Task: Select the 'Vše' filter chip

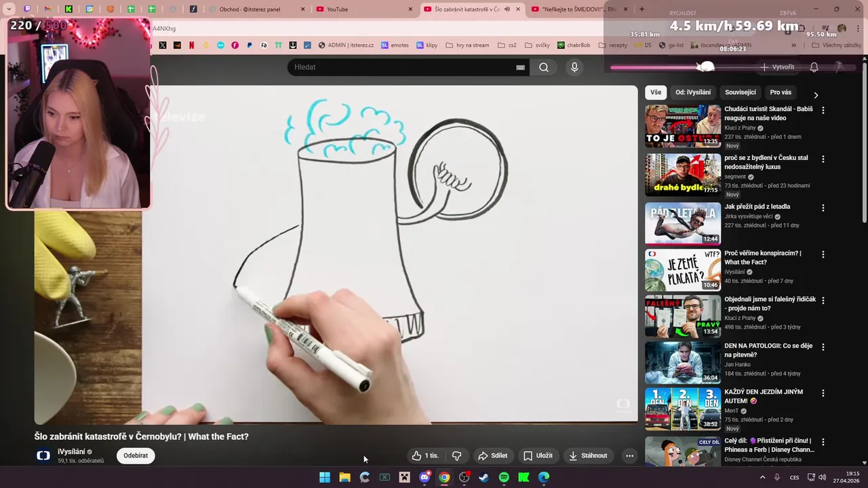Action: pyautogui.click(x=656, y=92)
